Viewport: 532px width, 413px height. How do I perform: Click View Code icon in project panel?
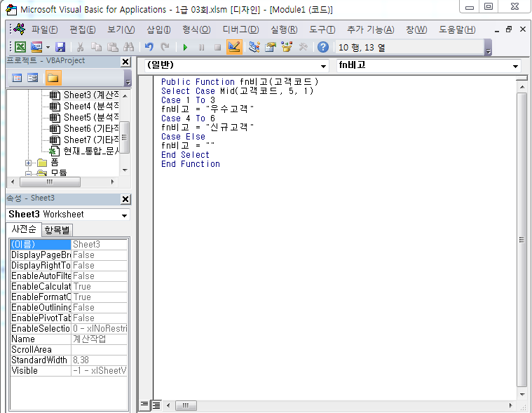click(x=17, y=78)
